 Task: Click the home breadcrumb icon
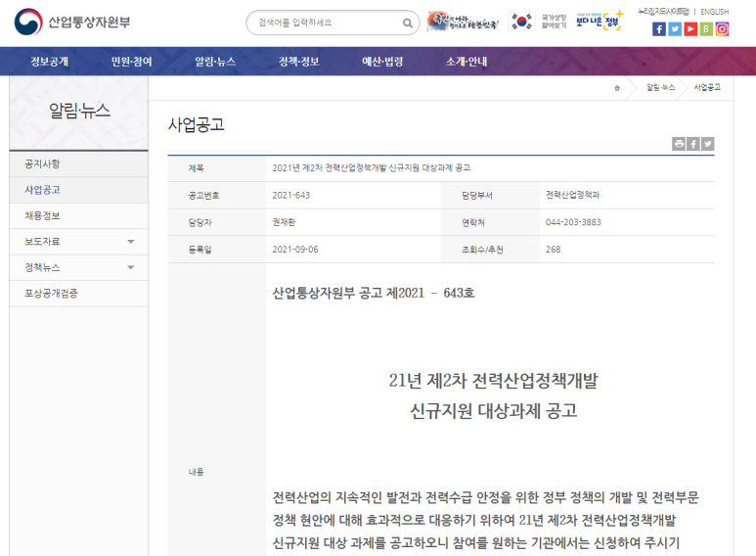[617, 88]
